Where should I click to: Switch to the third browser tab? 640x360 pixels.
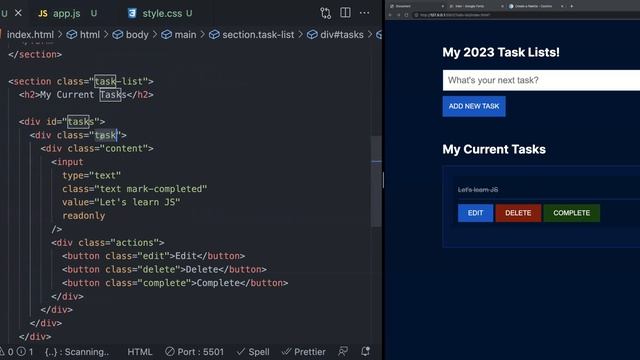pos(535,6)
